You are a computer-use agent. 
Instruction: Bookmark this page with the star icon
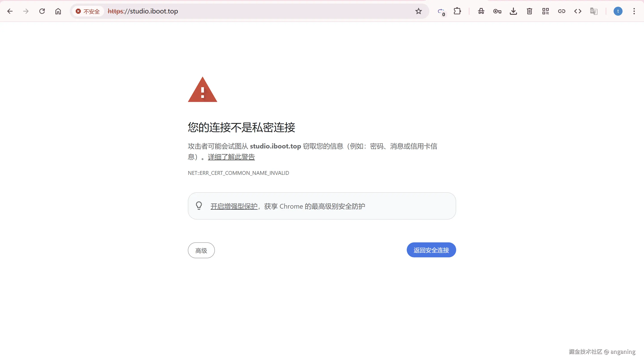(419, 11)
